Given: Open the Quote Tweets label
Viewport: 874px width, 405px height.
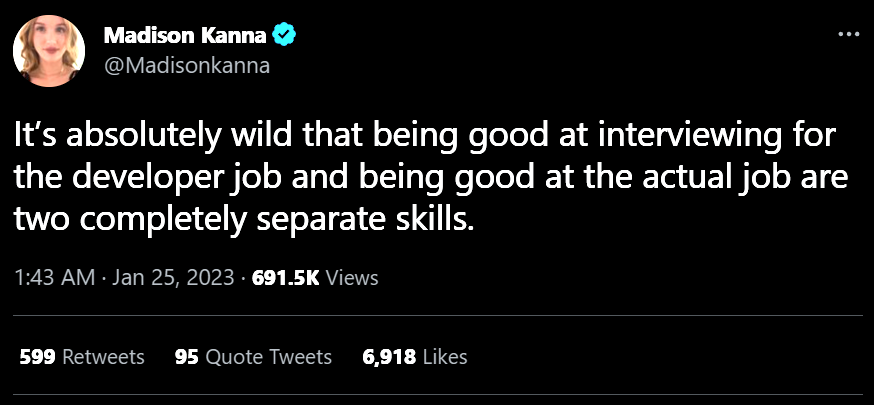Looking at the screenshot, I should [x=268, y=356].
